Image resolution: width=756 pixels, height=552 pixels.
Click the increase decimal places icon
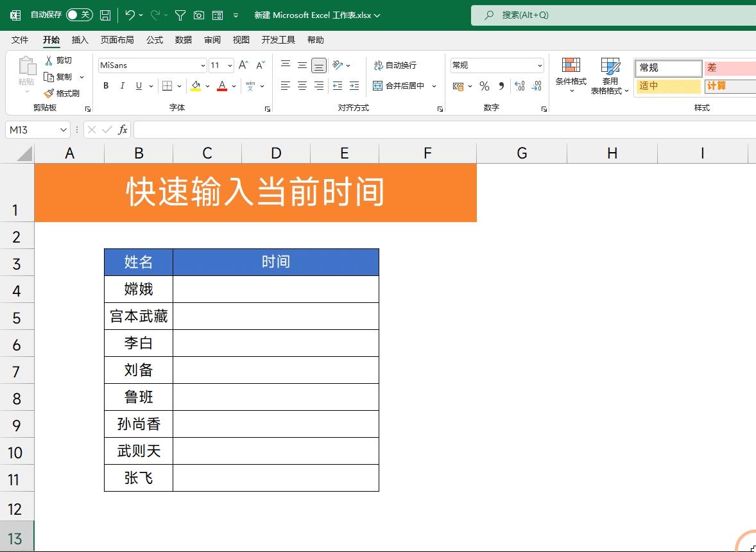coord(519,85)
